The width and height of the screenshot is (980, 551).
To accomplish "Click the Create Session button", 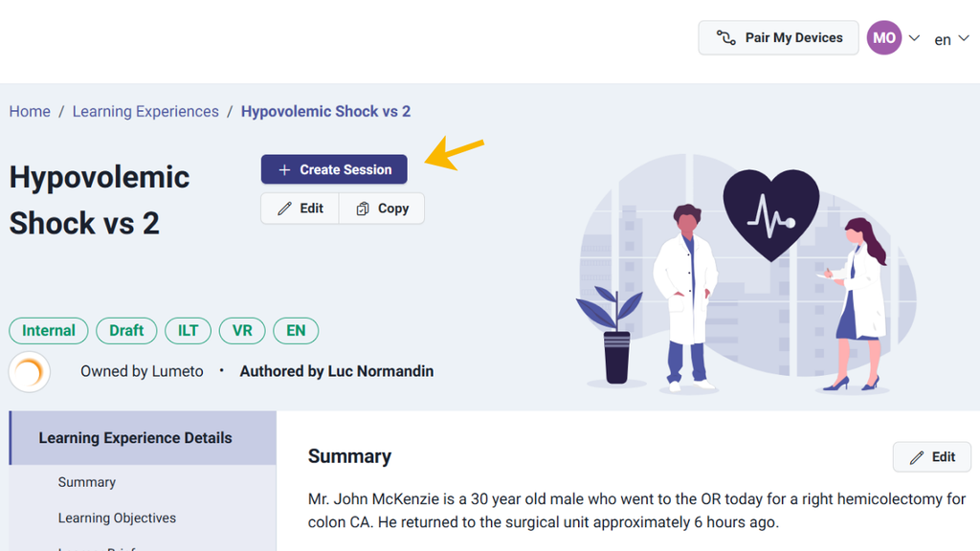I will pyautogui.click(x=334, y=169).
